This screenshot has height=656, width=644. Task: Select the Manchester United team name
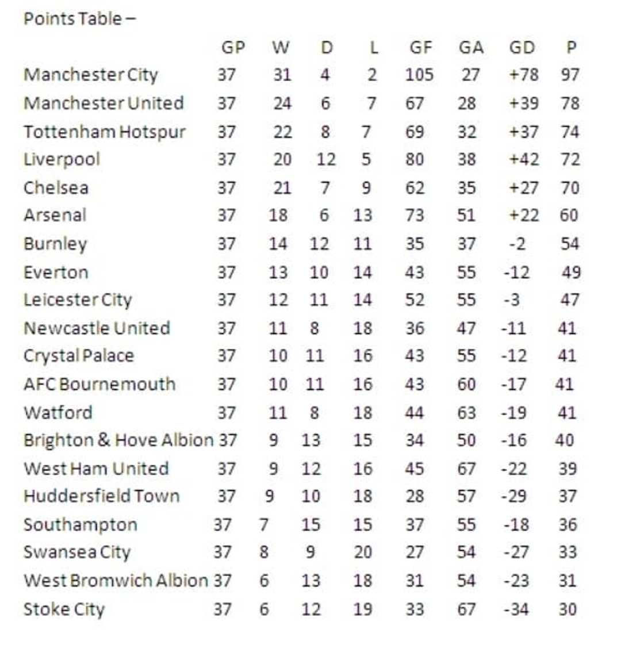[103, 103]
